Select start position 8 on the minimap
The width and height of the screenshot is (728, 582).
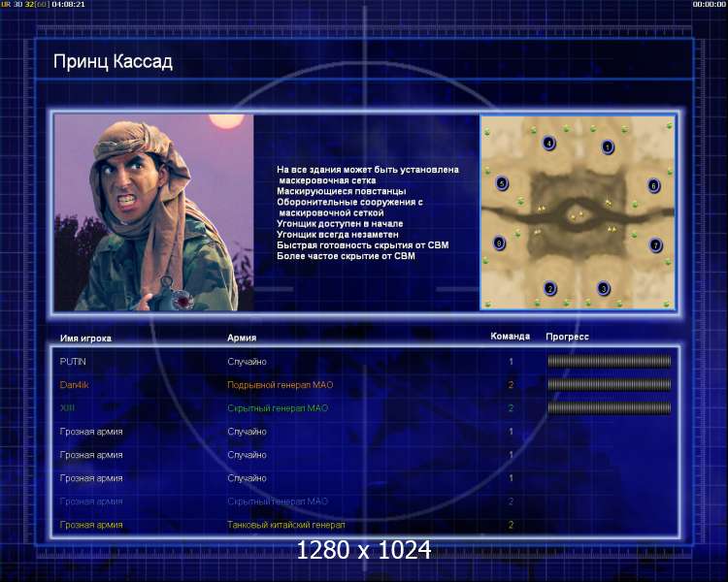pyautogui.click(x=499, y=242)
